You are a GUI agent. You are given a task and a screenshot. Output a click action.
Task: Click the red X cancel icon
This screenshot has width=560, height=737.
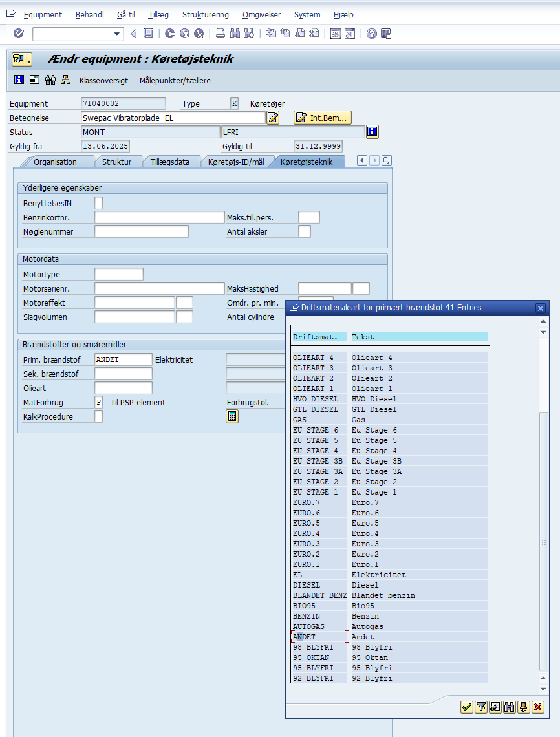coord(537,707)
